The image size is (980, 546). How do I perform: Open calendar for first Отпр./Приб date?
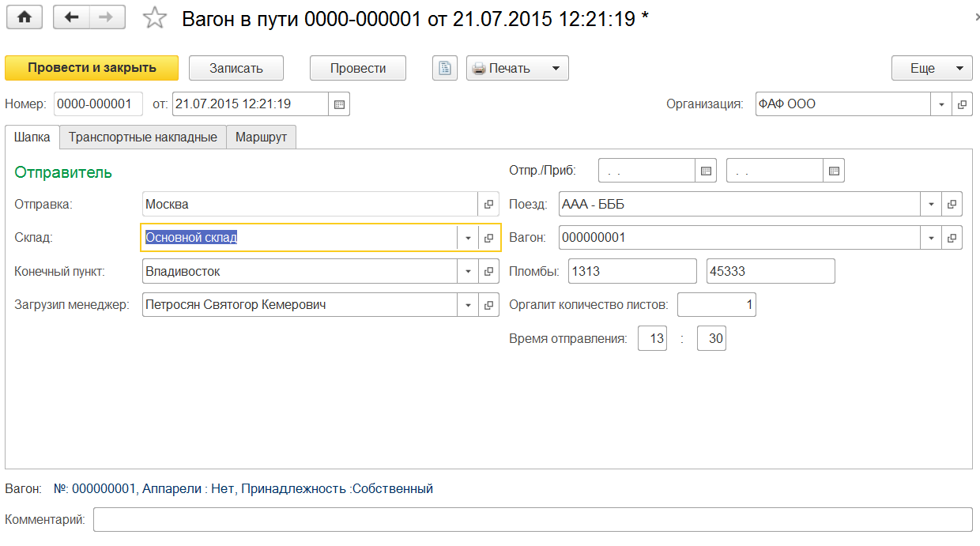pos(707,171)
